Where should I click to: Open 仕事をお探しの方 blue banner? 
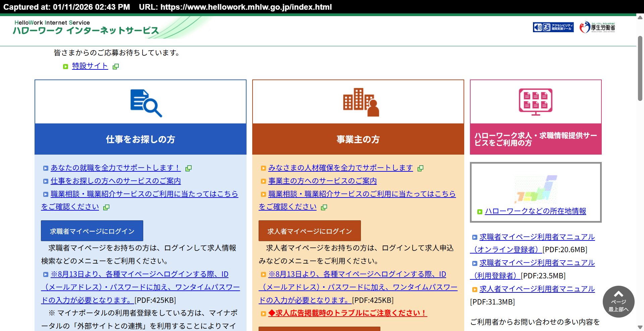(x=141, y=139)
